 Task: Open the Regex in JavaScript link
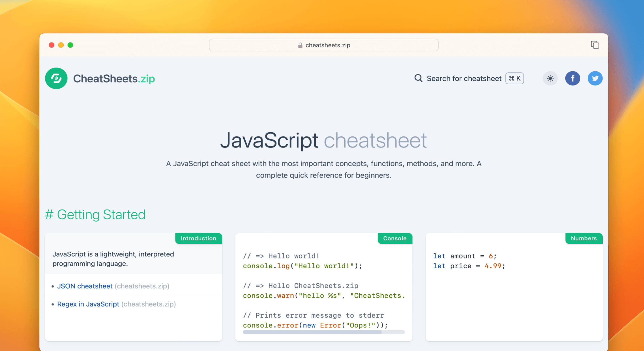click(88, 304)
